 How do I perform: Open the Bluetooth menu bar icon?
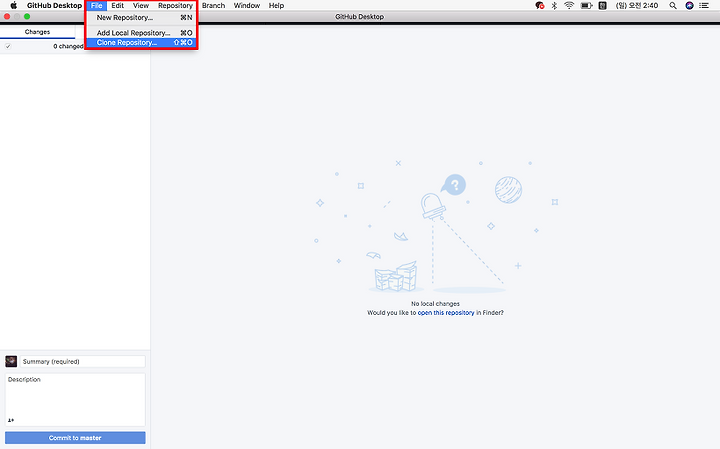point(554,6)
